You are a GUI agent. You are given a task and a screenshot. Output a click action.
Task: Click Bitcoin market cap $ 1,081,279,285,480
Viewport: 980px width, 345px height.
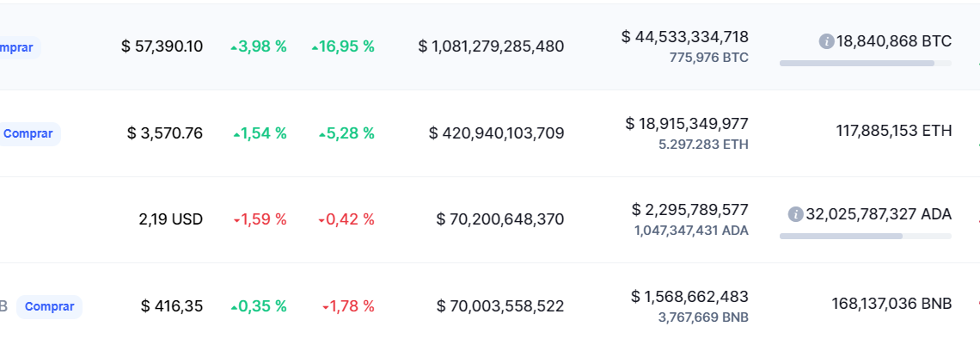491,46
